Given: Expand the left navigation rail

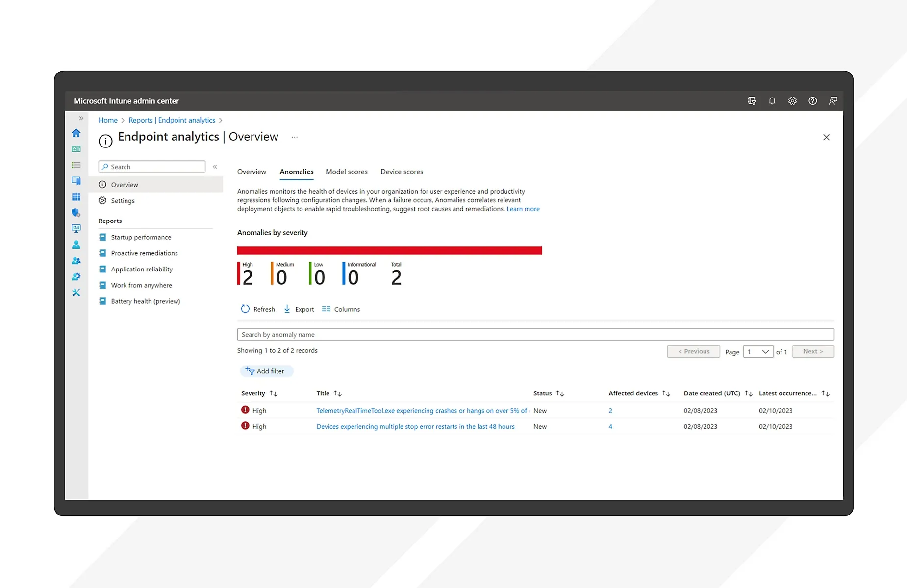Looking at the screenshot, I should (81, 118).
